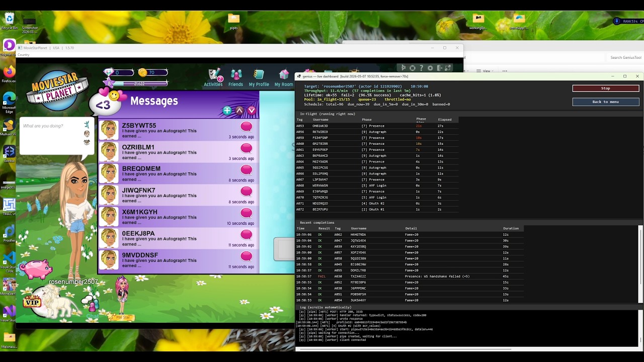Open the pipes folder on desktop
This screenshot has width=644, height=362.
pyautogui.click(x=233, y=21)
